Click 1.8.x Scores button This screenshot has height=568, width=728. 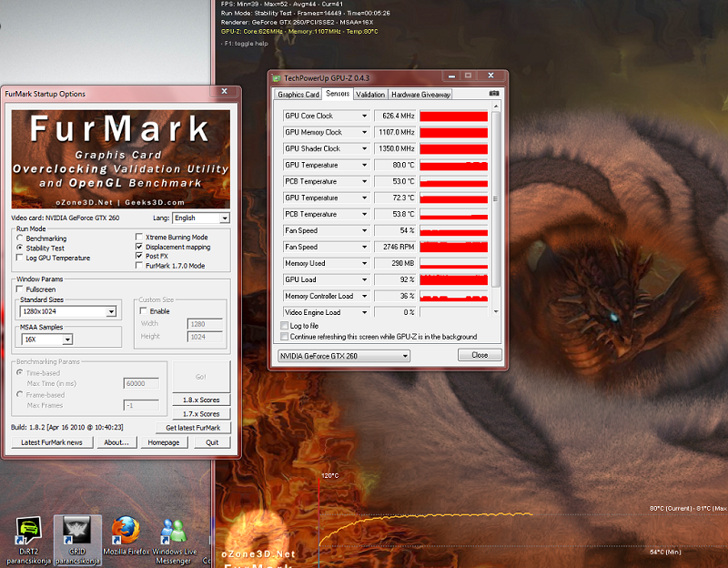point(201,400)
